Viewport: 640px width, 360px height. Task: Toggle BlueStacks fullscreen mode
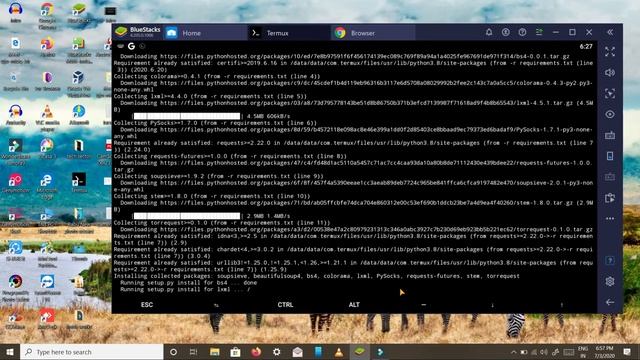point(610,51)
